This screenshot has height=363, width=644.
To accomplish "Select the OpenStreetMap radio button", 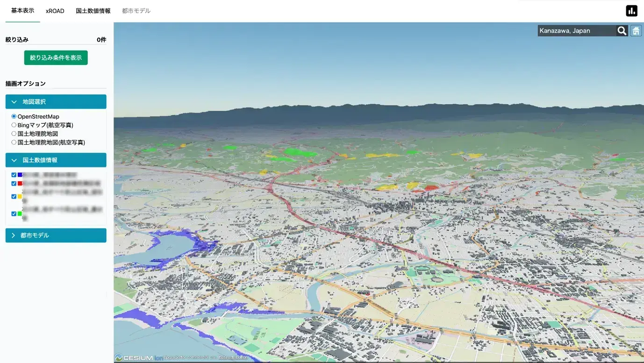I will pyautogui.click(x=14, y=116).
